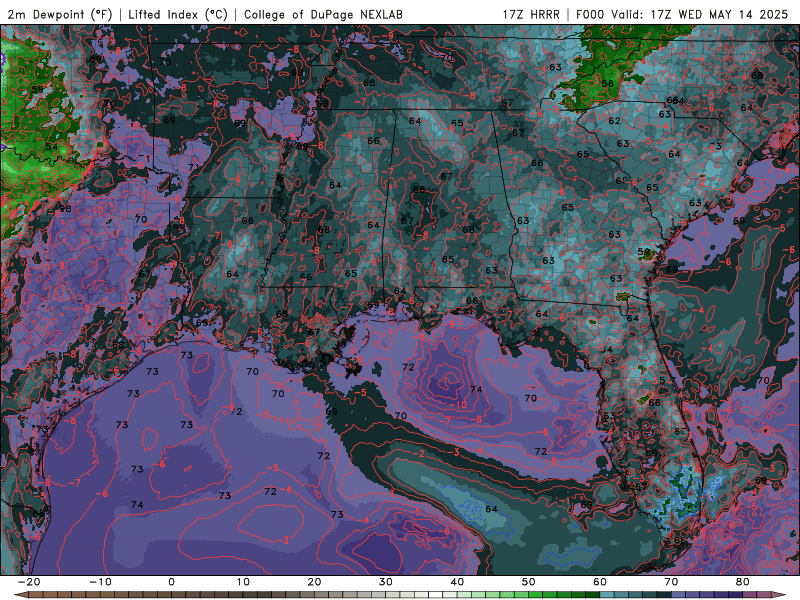Click the 70 label on the color scale
800x600 pixels.
[671, 582]
